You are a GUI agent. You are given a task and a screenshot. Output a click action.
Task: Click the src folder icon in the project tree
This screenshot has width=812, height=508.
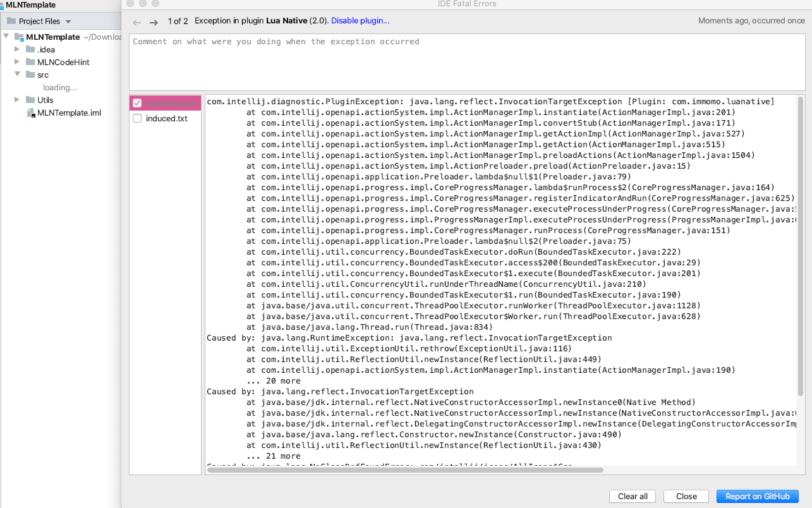(x=30, y=75)
